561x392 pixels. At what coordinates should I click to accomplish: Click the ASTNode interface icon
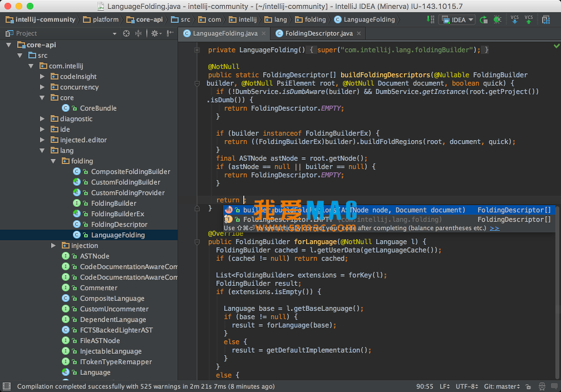[x=66, y=256]
